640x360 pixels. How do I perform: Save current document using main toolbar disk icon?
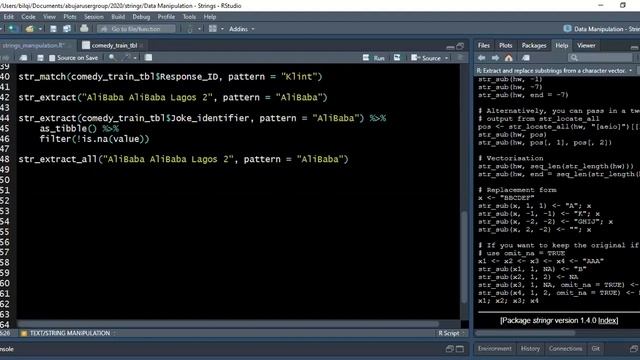pos(53,29)
